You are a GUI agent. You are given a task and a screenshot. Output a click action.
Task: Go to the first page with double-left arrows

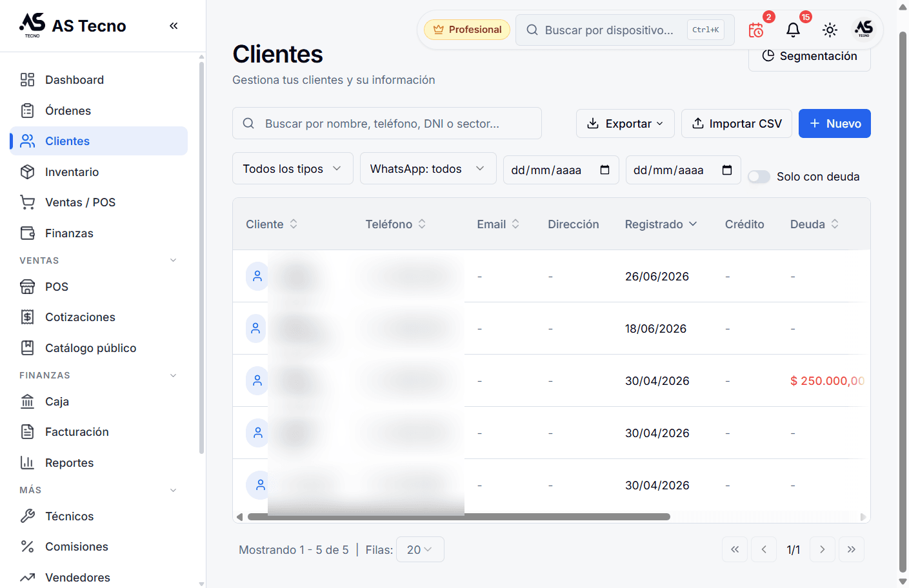pyautogui.click(x=735, y=549)
